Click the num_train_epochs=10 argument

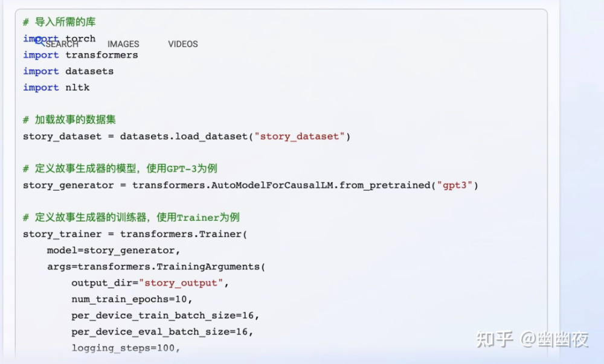[132, 299]
